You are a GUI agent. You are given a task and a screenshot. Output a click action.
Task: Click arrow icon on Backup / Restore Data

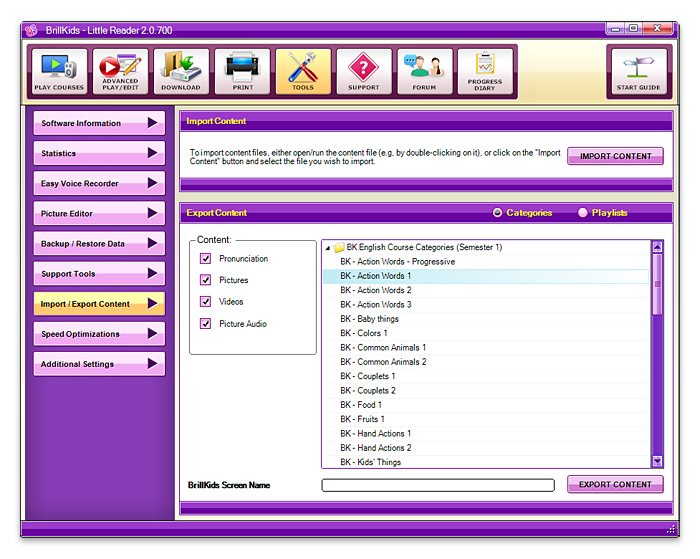tap(152, 243)
